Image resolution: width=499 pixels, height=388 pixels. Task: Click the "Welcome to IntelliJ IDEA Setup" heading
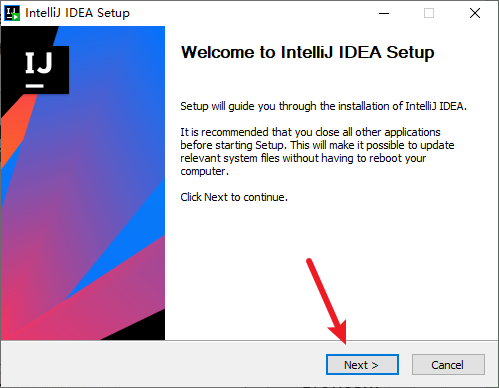tap(307, 52)
